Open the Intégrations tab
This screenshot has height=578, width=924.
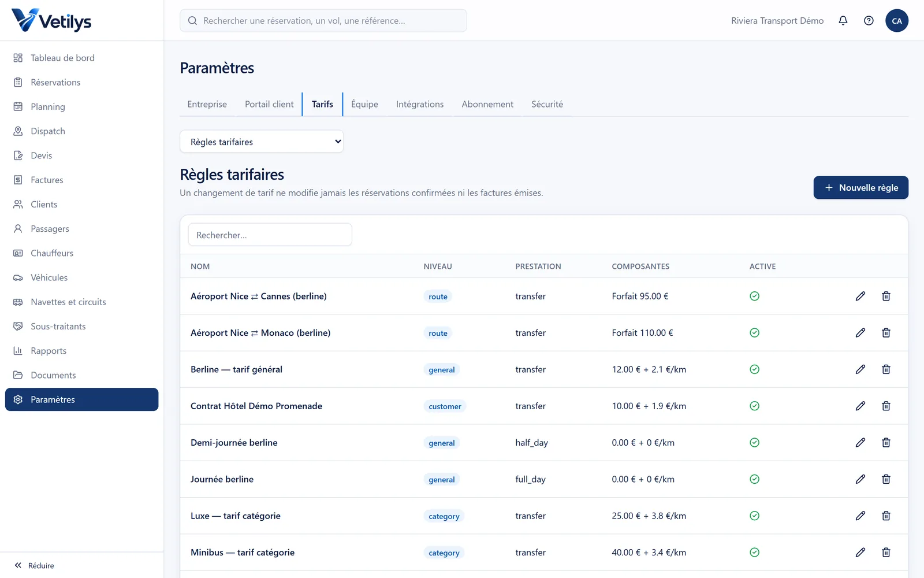point(420,104)
